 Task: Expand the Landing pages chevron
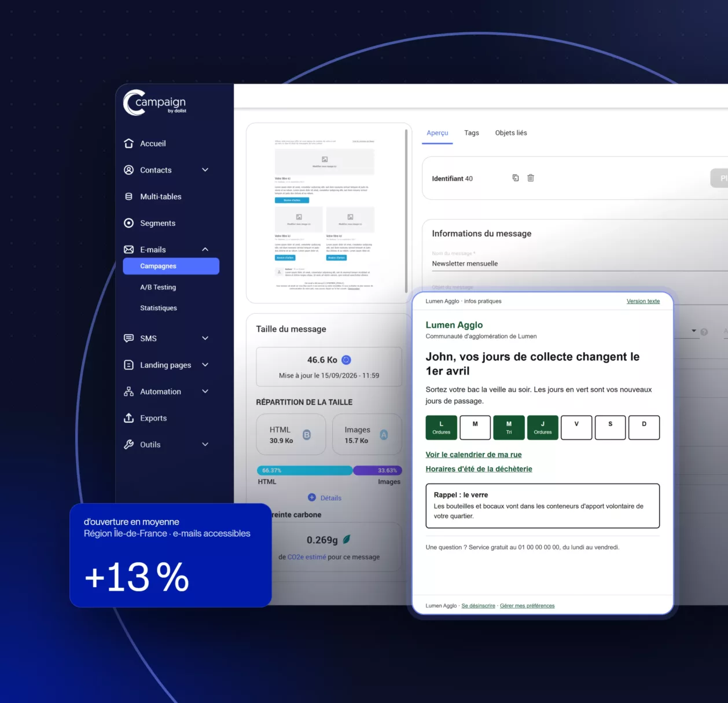pos(205,365)
